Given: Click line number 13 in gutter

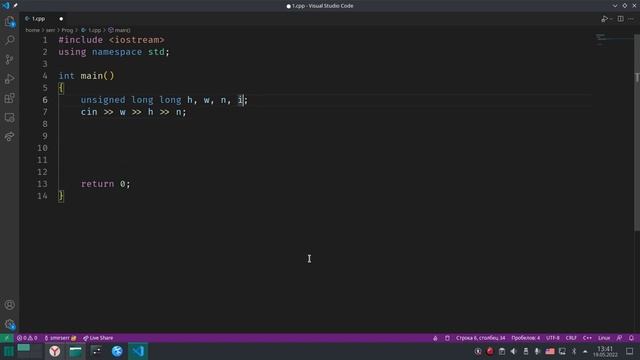Looking at the screenshot, I should [42, 184].
